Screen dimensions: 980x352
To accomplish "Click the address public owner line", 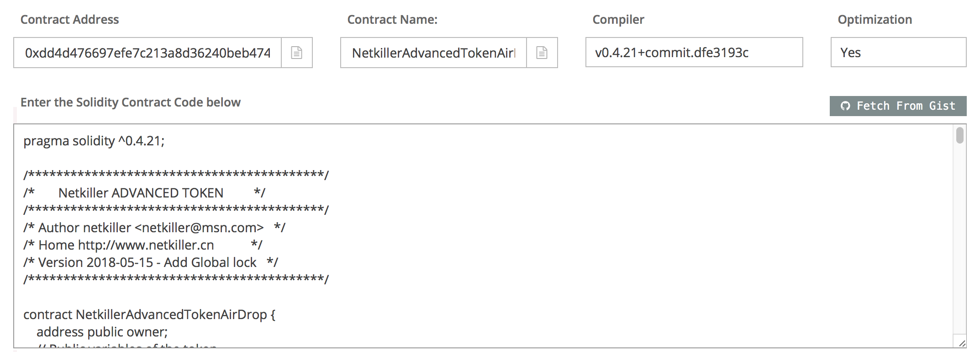I will coord(102,331).
